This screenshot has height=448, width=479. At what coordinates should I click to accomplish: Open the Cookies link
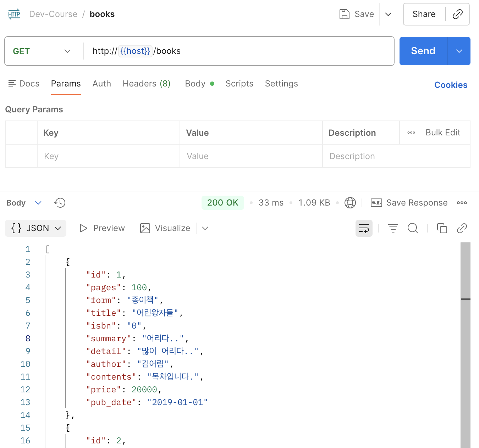pos(451,85)
